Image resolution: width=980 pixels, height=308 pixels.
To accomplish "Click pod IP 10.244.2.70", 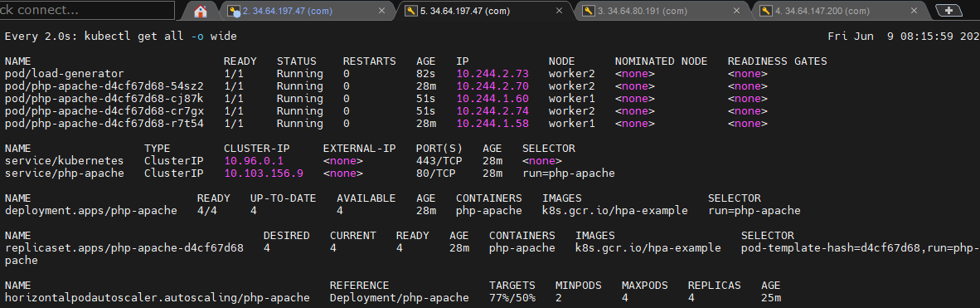I will pyautogui.click(x=492, y=86).
